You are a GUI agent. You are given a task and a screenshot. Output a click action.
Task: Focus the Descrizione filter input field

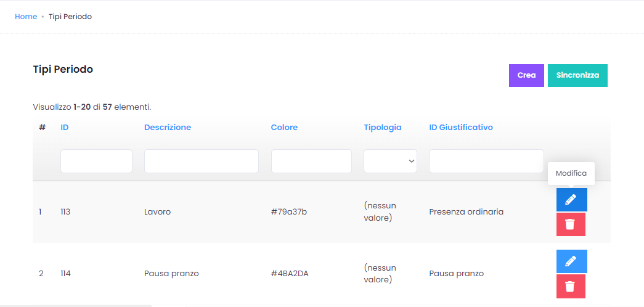pyautogui.click(x=202, y=161)
